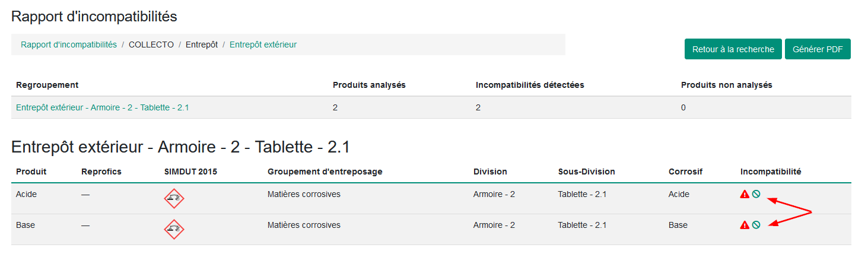Click the green prohibited icon in Acide row

(x=756, y=194)
